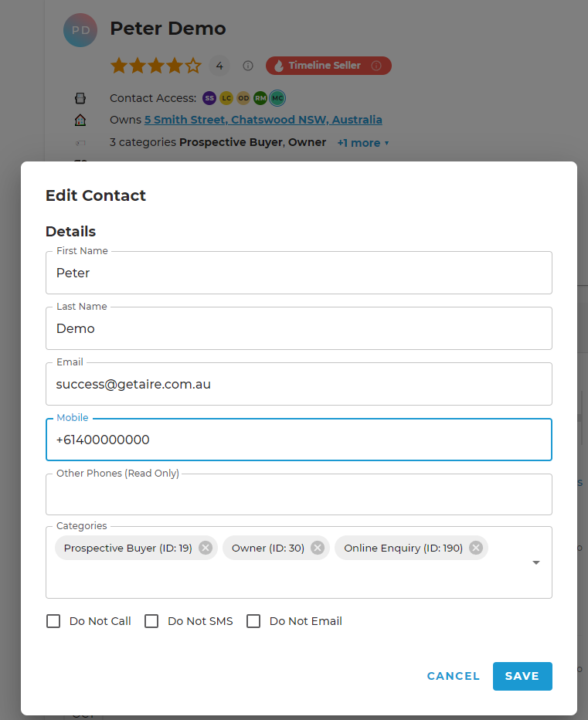588x720 pixels.
Task: Click the PD profile avatar
Action: (80, 30)
